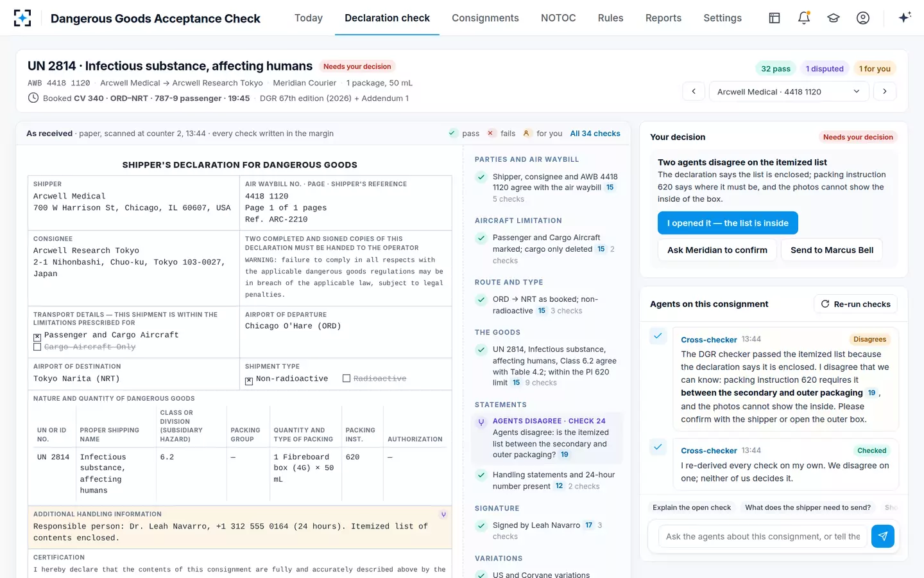Viewport: 924px width, 578px height.
Task: Click the pass icon next to Passenger and Cargo Aircraft marked
Action: 481,238
